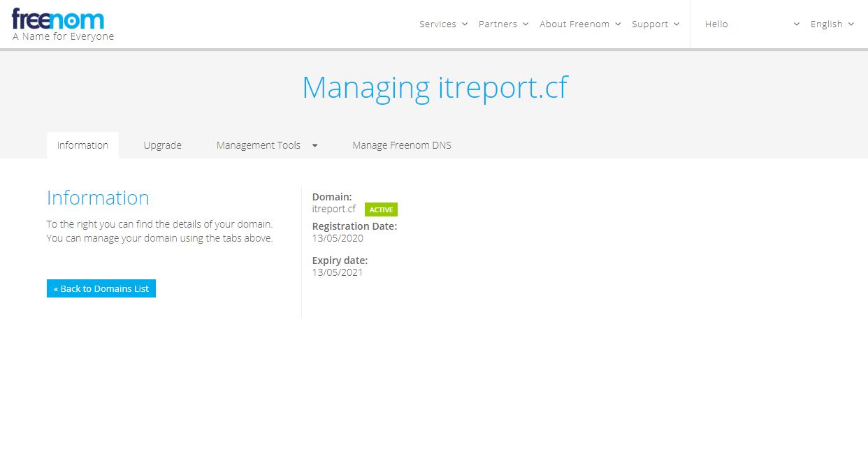Click the Information section heading
This screenshot has height=456, width=868.
coord(98,198)
